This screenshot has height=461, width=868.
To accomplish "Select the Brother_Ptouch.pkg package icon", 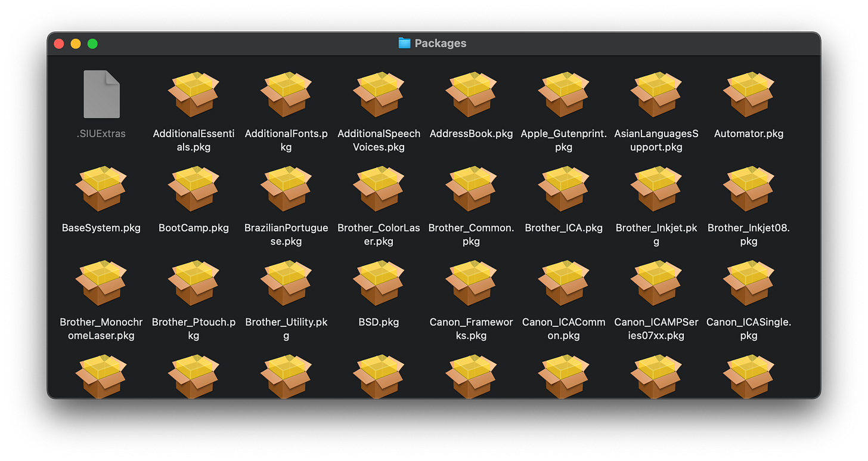I will [x=194, y=283].
